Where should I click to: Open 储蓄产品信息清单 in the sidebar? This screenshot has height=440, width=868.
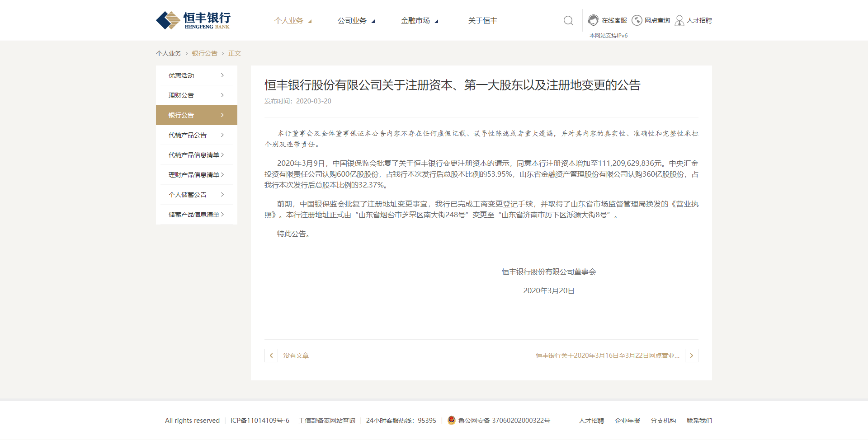(x=197, y=215)
